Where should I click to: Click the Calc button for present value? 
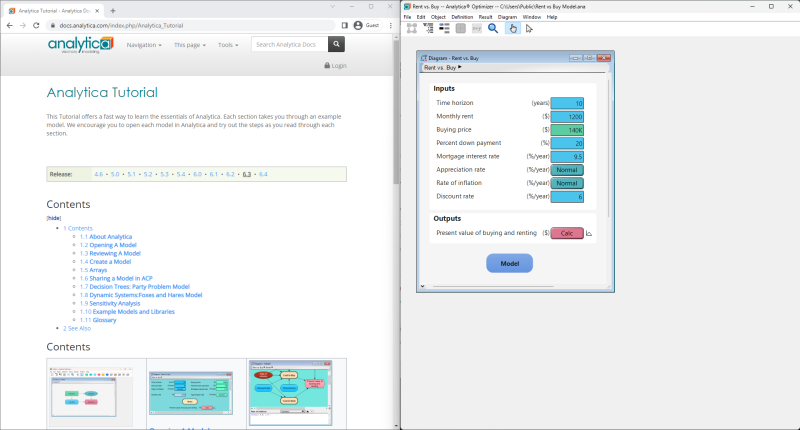pos(567,233)
